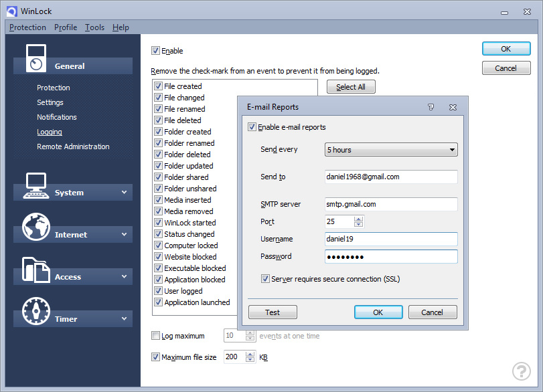Screen dimensions: 543x392
Task: Uncheck Folder updated event
Action: coord(158,166)
